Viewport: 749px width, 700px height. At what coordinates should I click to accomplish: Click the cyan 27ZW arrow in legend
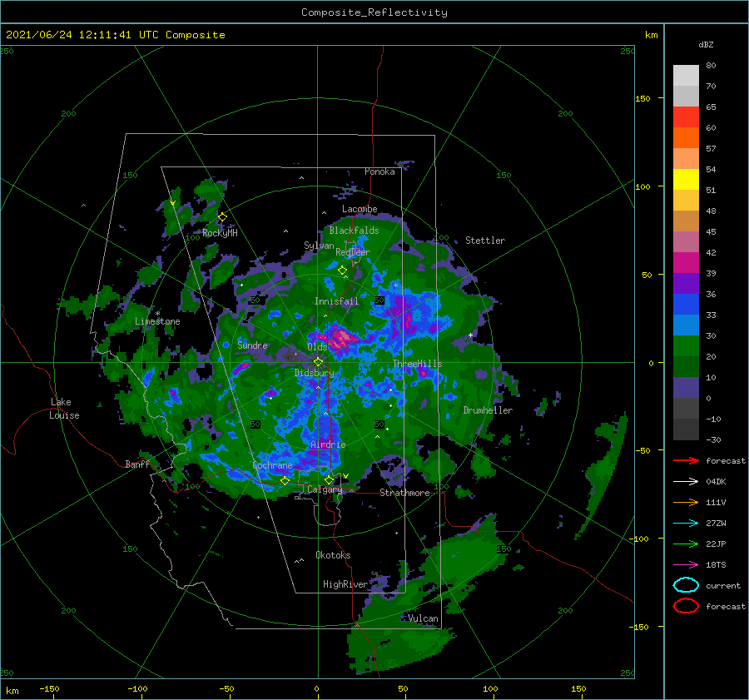[x=686, y=524]
